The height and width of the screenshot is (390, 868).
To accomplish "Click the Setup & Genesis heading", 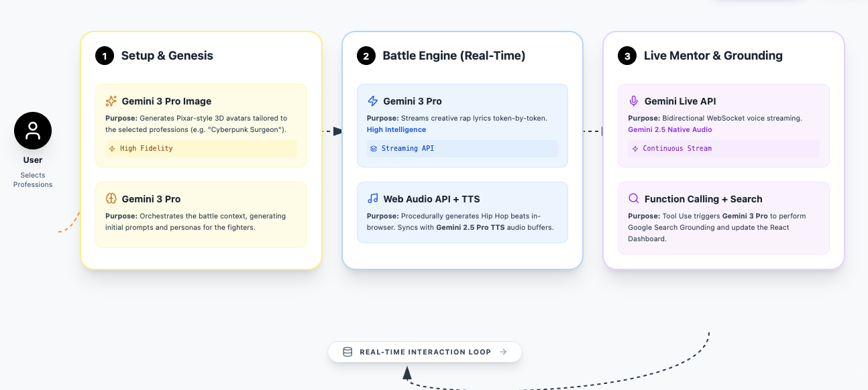I will pos(167,56).
